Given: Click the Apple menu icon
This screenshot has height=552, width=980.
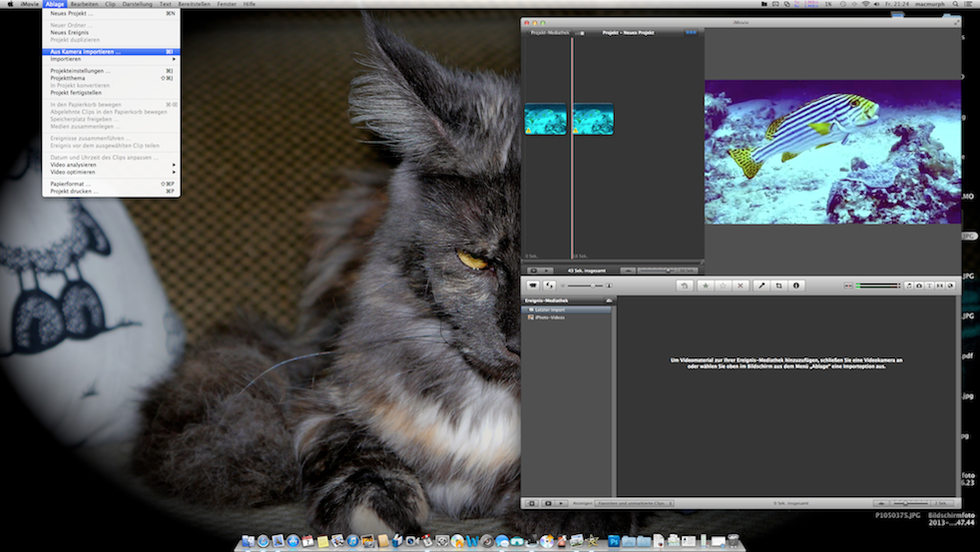Looking at the screenshot, I should pyautogui.click(x=10, y=4).
